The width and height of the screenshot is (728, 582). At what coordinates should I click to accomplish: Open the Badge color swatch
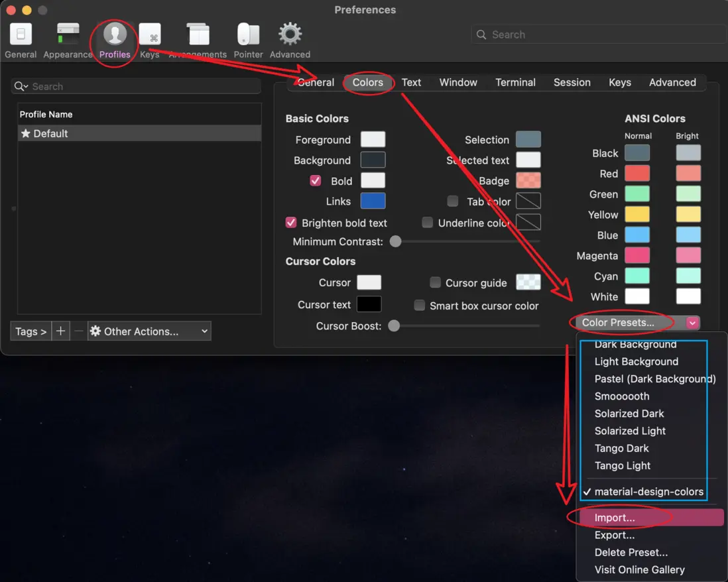[528, 180]
